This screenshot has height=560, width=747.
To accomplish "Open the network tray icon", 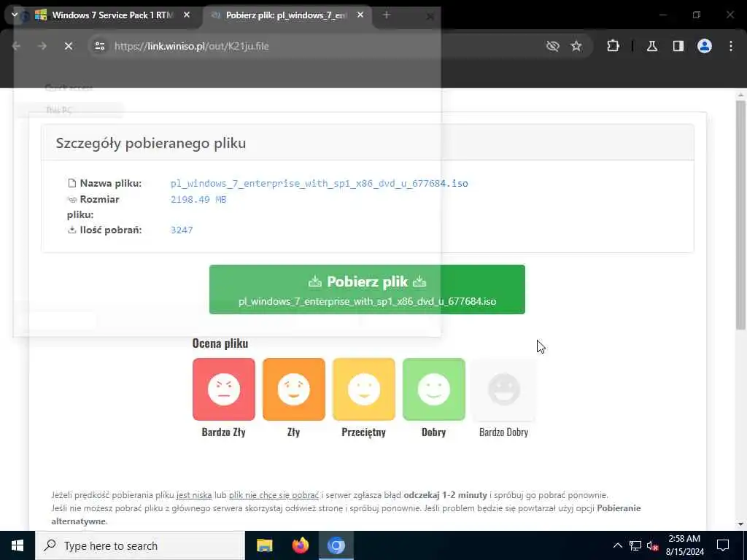I will click(x=635, y=545).
